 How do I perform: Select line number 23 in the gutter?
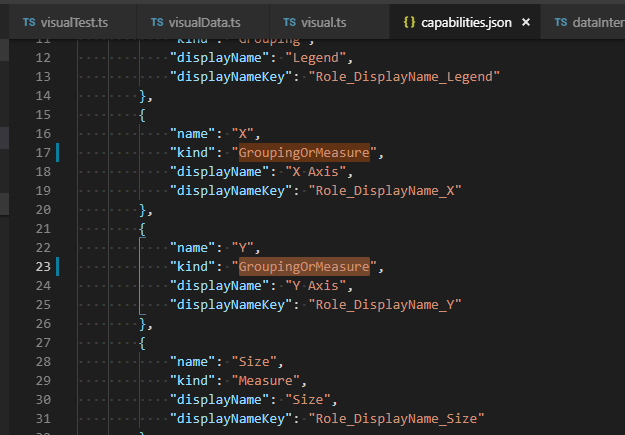[43, 267]
